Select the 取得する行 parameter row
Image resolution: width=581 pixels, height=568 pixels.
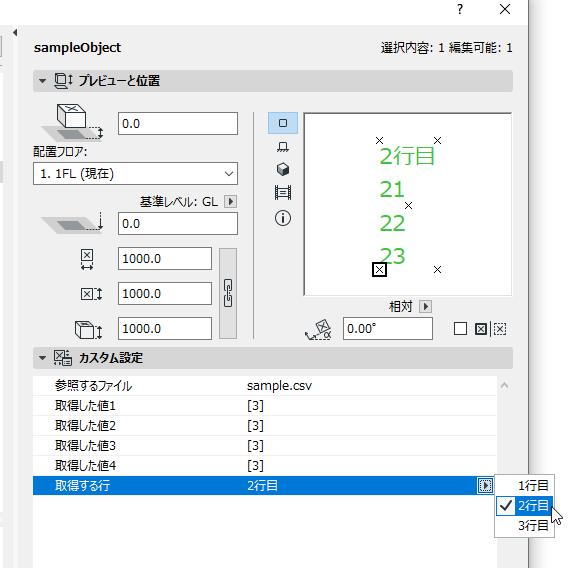coord(263,485)
